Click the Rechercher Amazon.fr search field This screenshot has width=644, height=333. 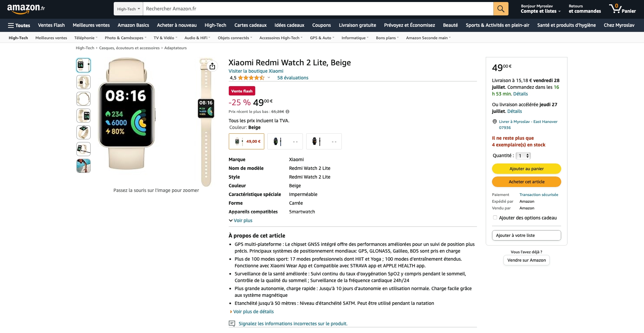(318, 9)
